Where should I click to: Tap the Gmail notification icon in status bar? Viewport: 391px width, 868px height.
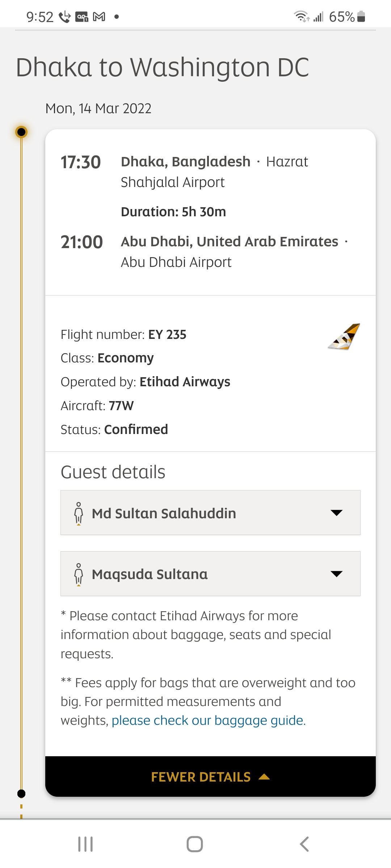(99, 17)
